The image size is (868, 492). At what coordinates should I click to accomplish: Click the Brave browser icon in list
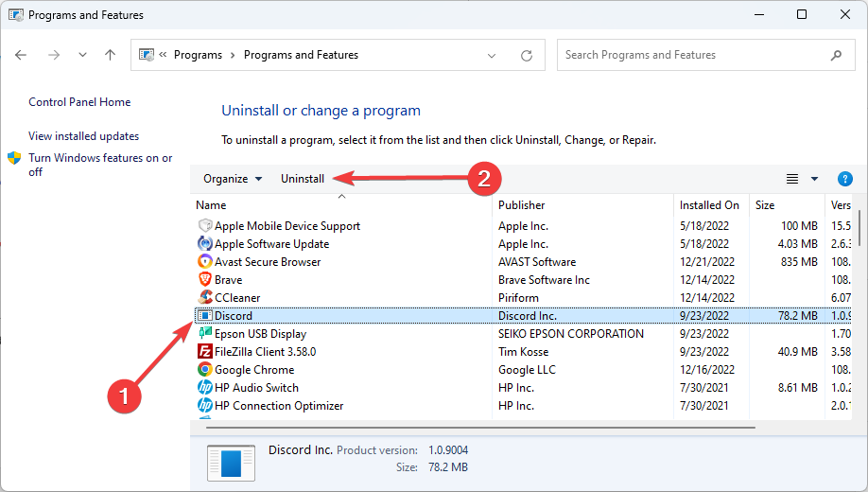205,280
